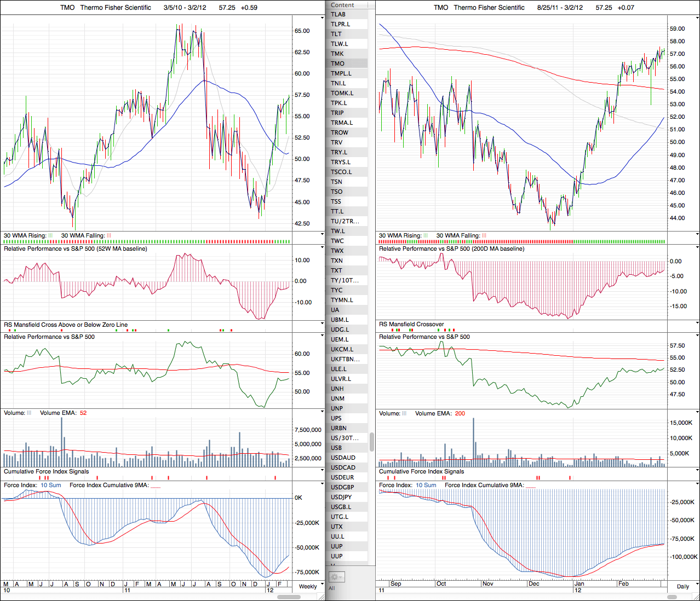The width and height of the screenshot is (700, 601).
Task: Click the 30 WMA Rising green legend icon in weekly chart
Action: (51, 236)
